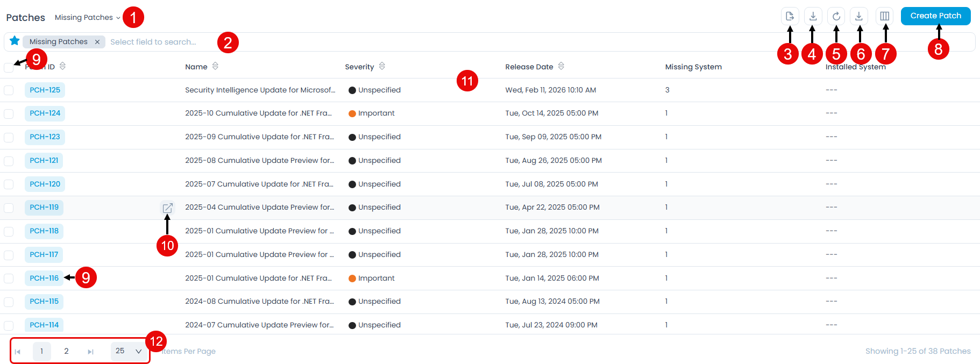Check the PCH-114 row checkbox
The image size is (980, 364).
point(9,325)
